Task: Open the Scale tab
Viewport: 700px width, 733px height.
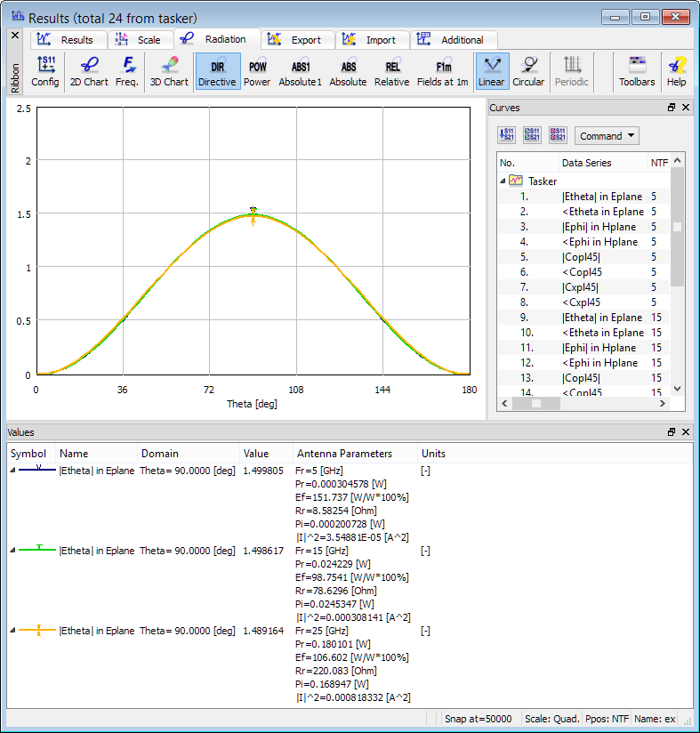Action: [141, 40]
